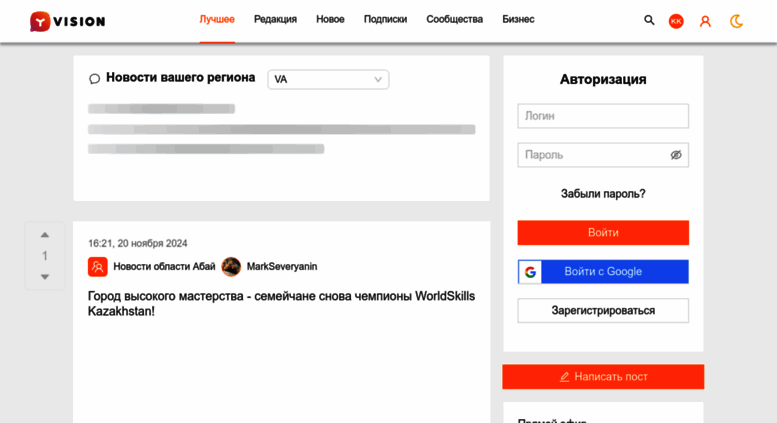The image size is (777, 423).
Task: Click the Логин input field
Action: tap(603, 116)
